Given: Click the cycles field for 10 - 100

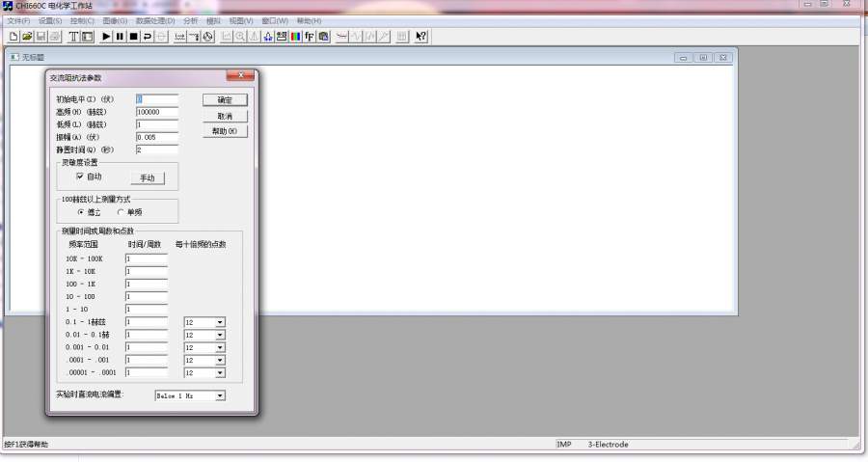Looking at the screenshot, I should 147,297.
